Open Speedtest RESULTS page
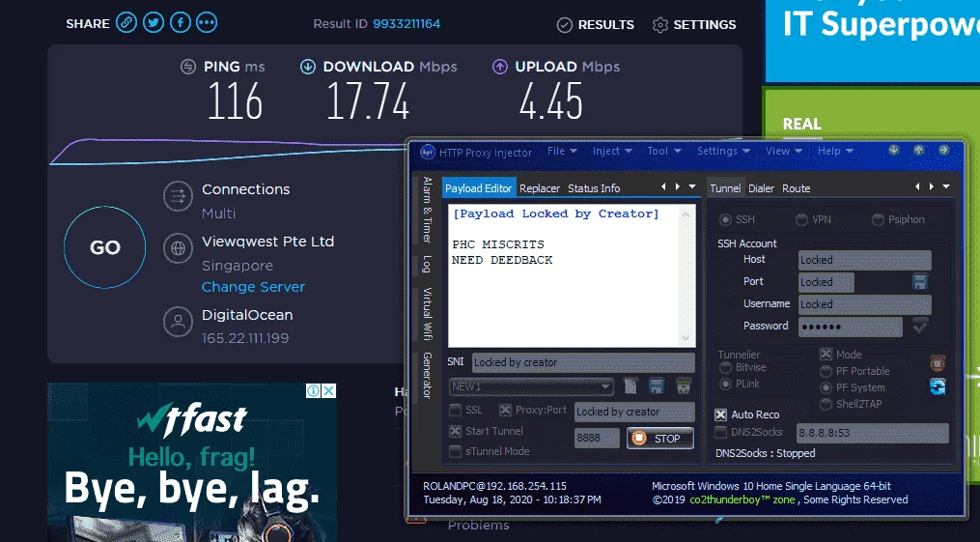Screen dimensions: 980x542 tap(595, 25)
